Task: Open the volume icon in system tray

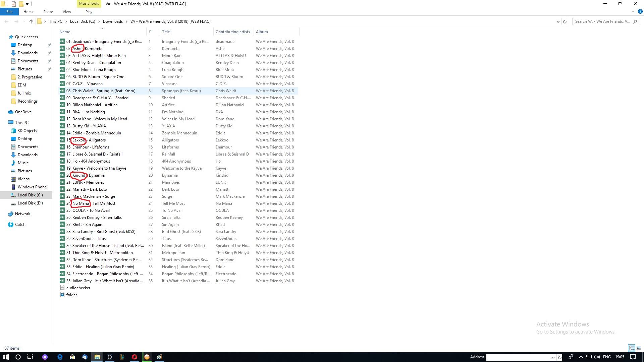Action: tap(597, 357)
